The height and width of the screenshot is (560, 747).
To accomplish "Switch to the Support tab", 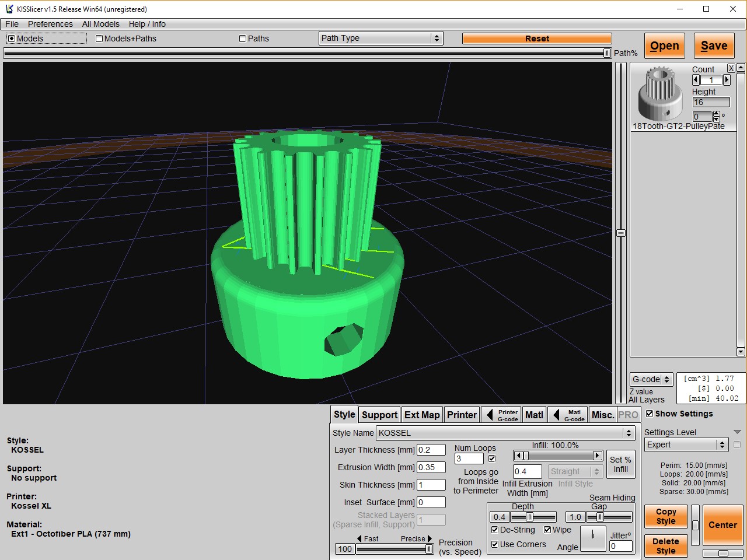I will click(x=379, y=415).
